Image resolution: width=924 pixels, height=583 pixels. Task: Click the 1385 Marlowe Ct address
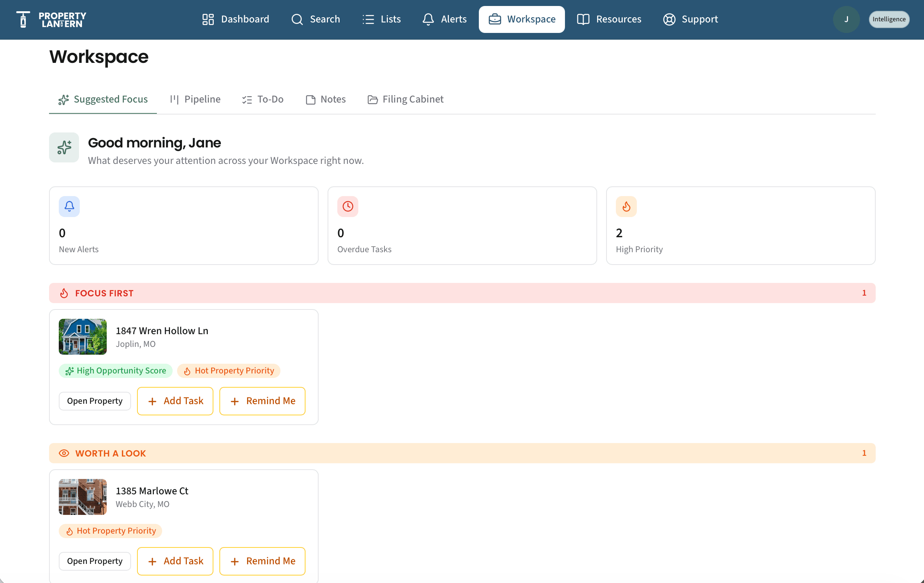[x=152, y=491]
